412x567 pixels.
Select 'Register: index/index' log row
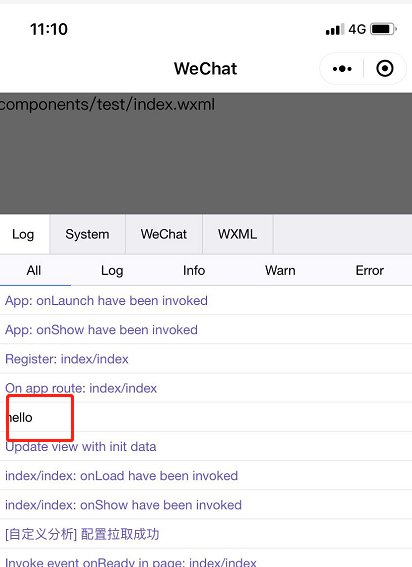click(206, 359)
